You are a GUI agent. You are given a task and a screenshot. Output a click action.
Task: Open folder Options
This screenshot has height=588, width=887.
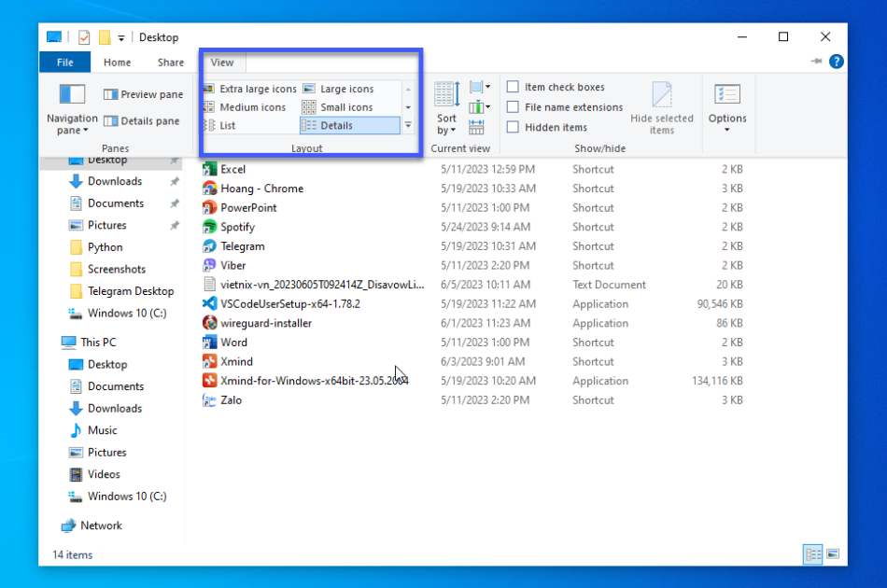tap(727, 105)
